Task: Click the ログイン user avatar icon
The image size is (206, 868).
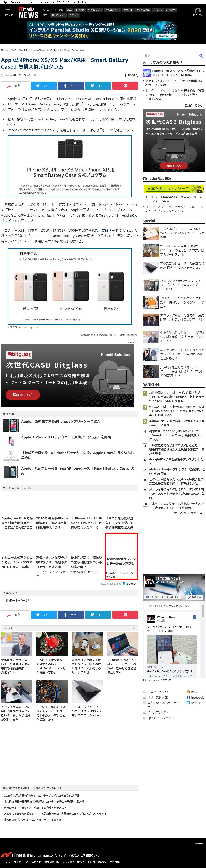Action: (x=198, y=11)
